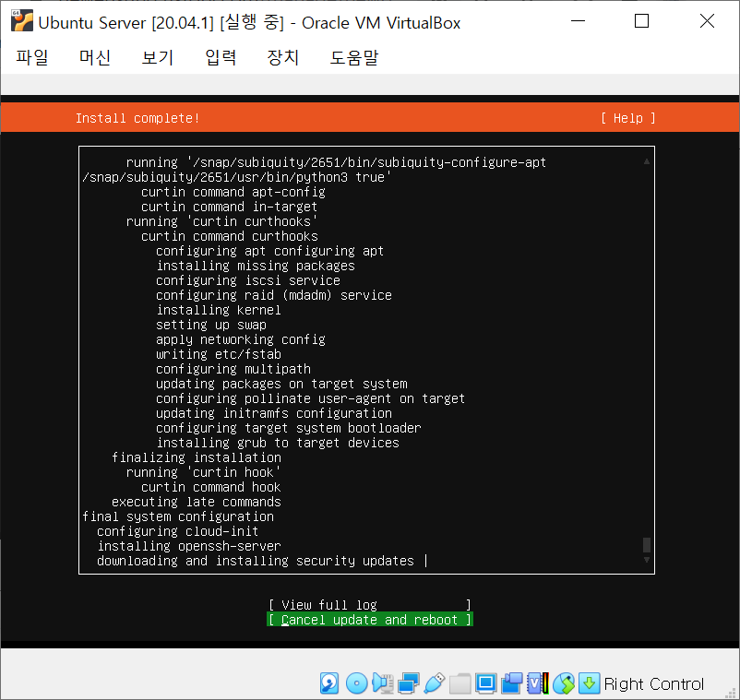This screenshot has height=700, width=740.
Task: Click the log scrollbar down arrow
Action: [647, 560]
